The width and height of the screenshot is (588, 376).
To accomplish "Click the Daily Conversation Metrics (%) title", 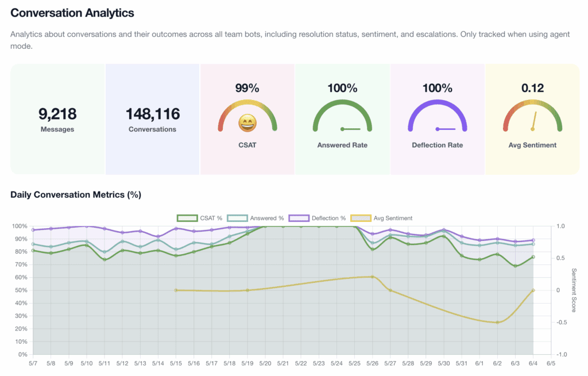I will click(x=76, y=194).
